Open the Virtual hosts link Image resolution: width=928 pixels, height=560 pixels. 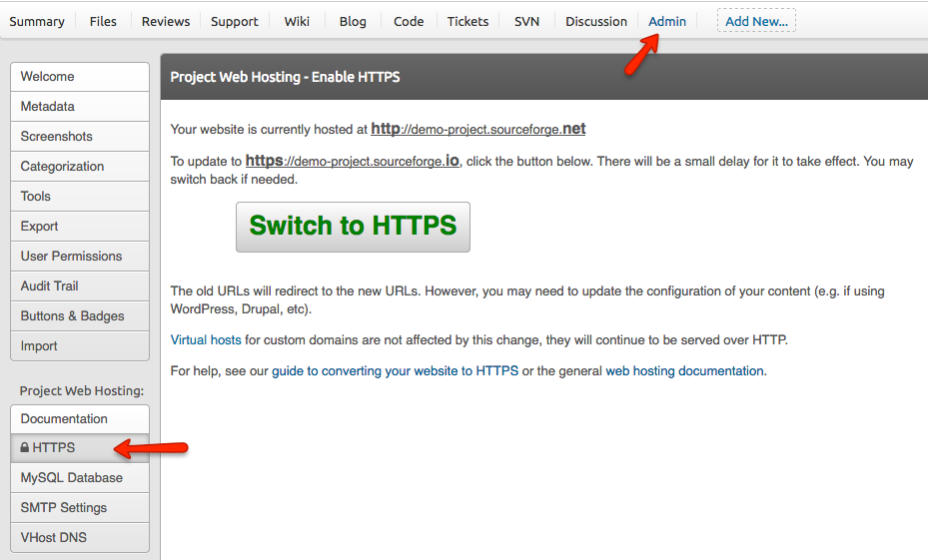[x=206, y=339]
